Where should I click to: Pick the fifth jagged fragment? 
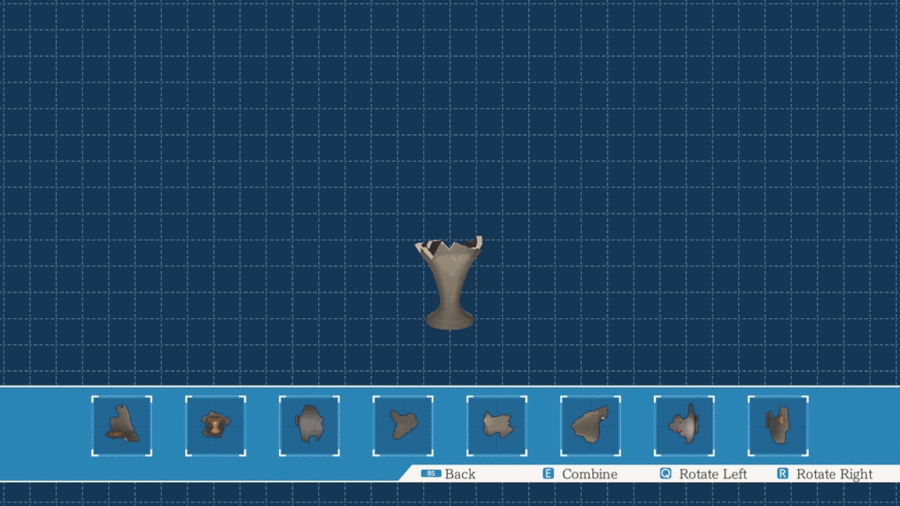click(x=496, y=426)
